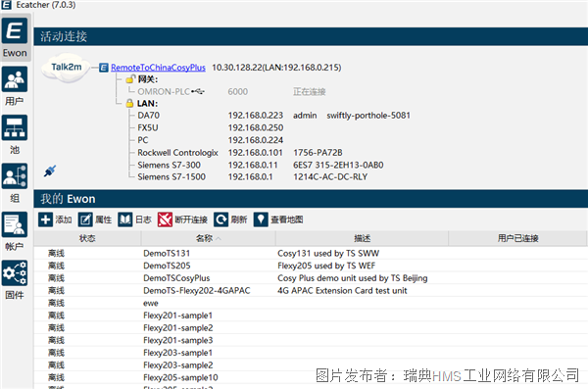Click the 断开连接 toolbar label
Screen dimensions: 588x389
click(191, 219)
